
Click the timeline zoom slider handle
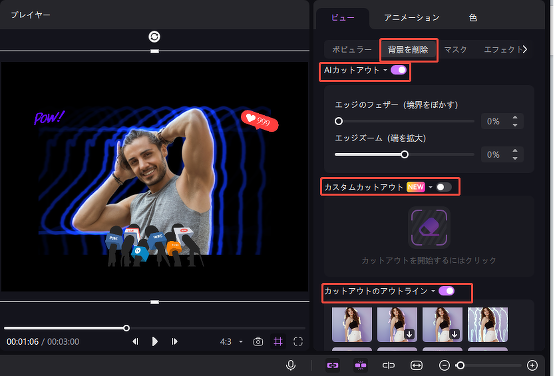[460, 365]
